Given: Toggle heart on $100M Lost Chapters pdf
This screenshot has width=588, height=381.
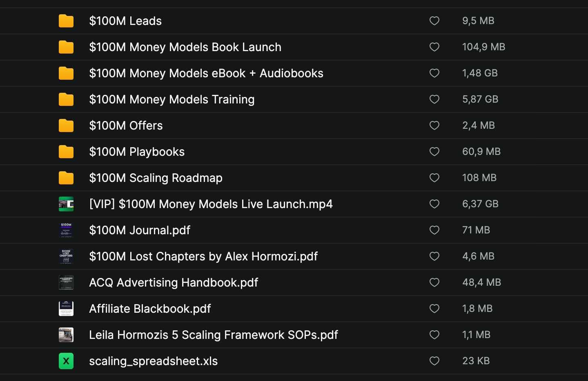Looking at the screenshot, I should coord(434,256).
